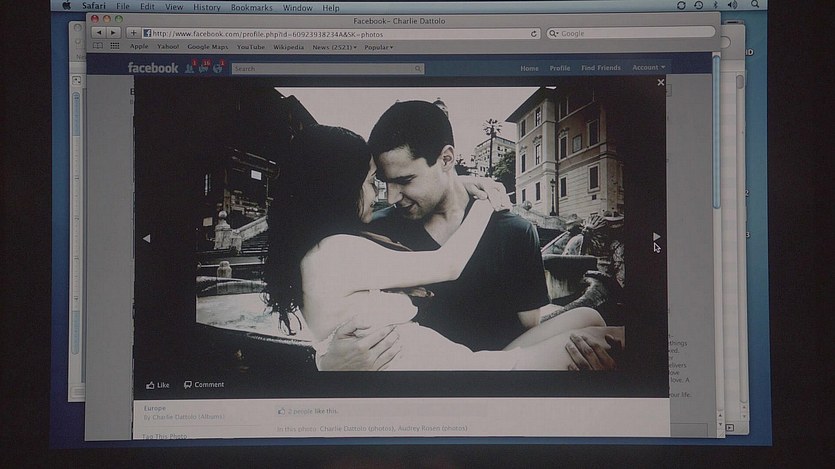The image size is (835, 469).
Task: Open the View menu
Action: [x=174, y=7]
